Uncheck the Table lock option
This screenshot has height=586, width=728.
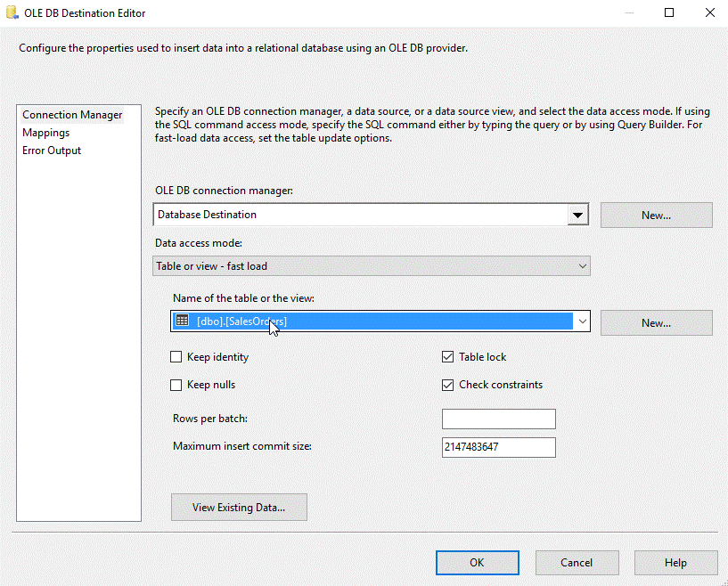pyautogui.click(x=446, y=356)
